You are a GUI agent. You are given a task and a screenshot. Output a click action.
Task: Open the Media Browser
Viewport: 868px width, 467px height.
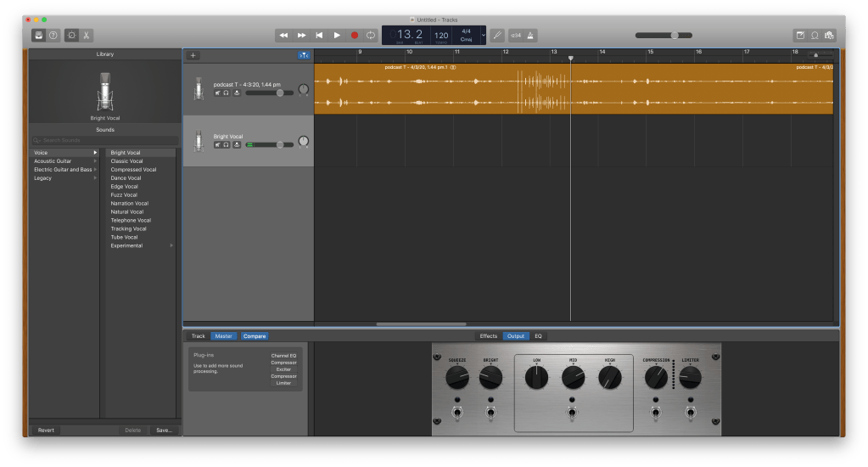coord(829,35)
